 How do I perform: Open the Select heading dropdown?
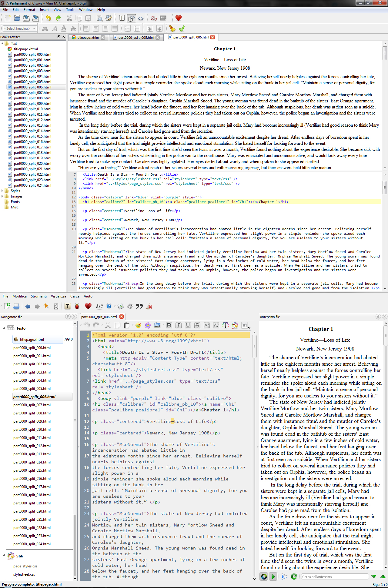[x=20, y=28]
